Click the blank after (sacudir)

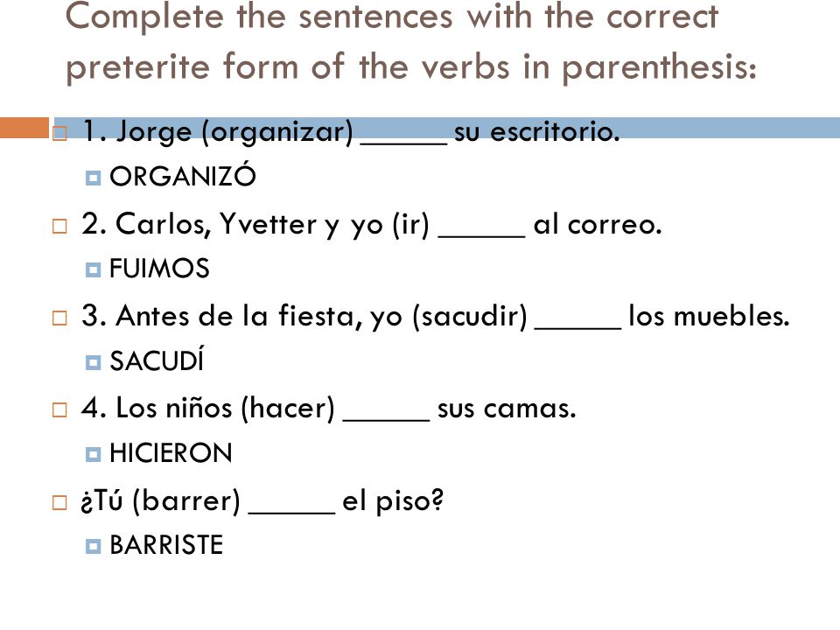point(578,327)
